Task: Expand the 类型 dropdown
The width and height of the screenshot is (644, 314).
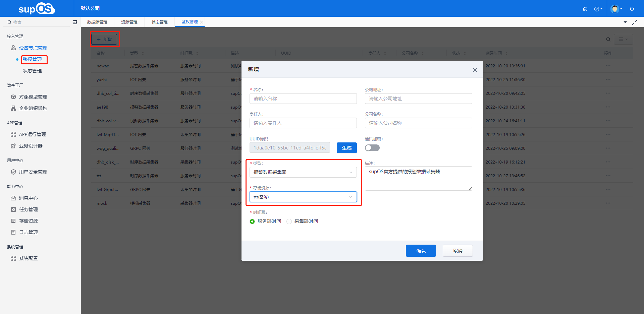Action: pyautogui.click(x=303, y=172)
